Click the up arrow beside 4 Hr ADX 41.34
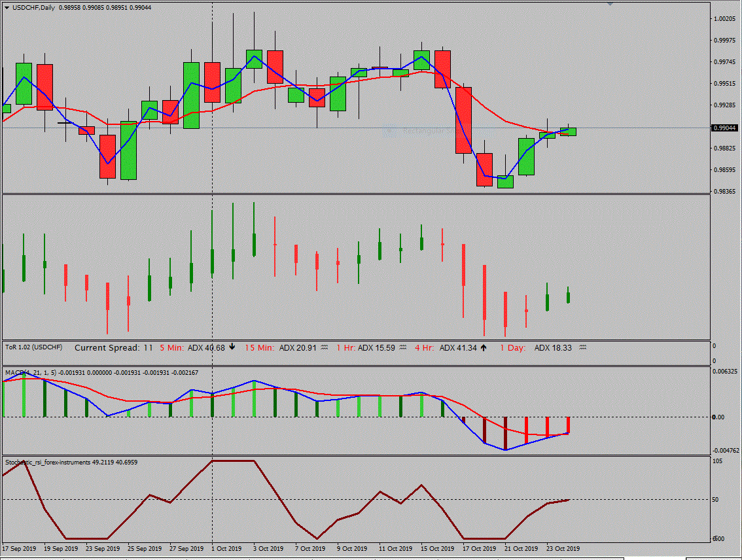Viewport: 742px width, 560px height. point(484,347)
